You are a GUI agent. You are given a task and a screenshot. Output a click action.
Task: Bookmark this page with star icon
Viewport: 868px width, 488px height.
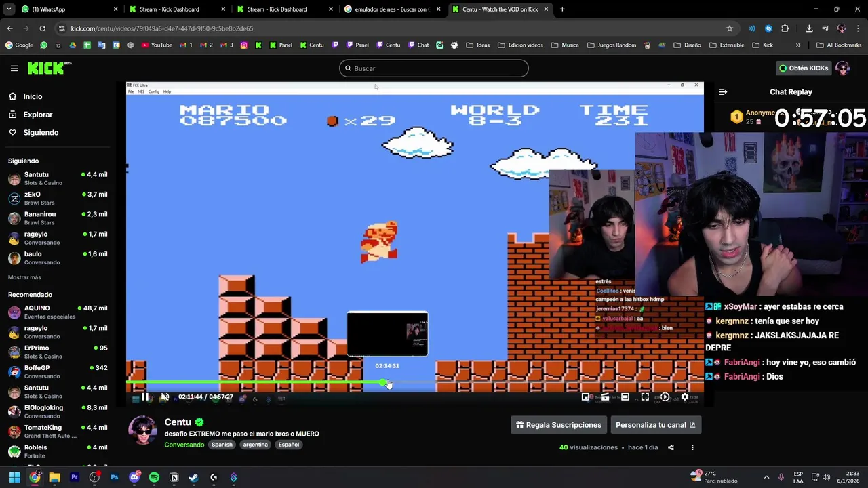pos(730,28)
